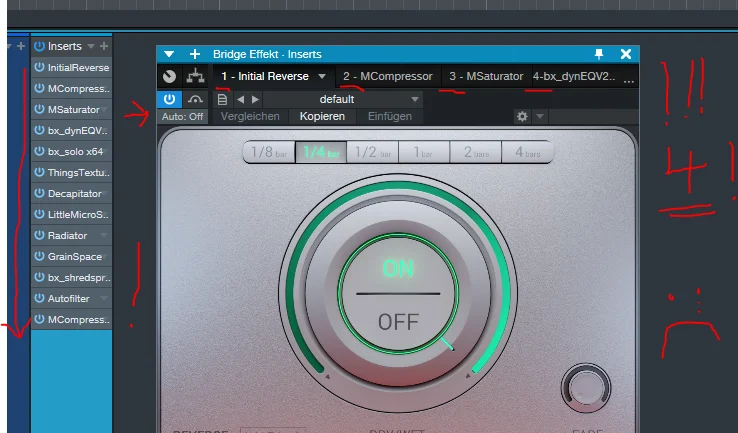Open the macro knob control icon
The height and width of the screenshot is (433, 738).
tap(169, 76)
